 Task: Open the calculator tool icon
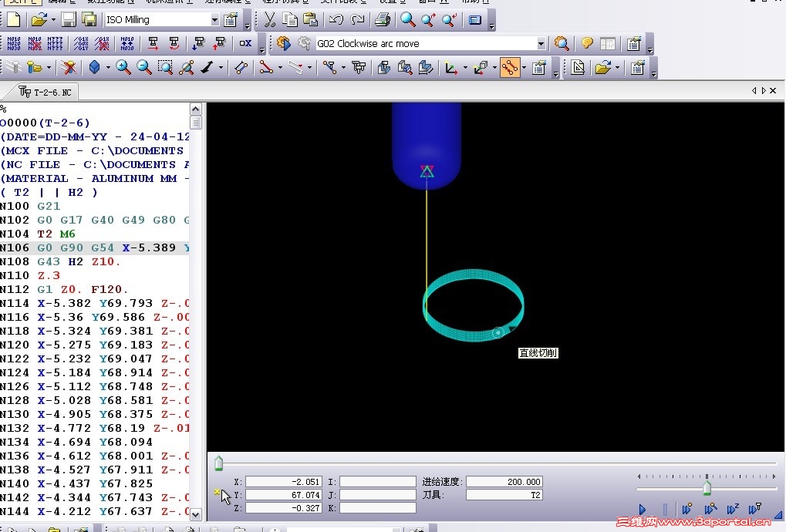(474, 19)
